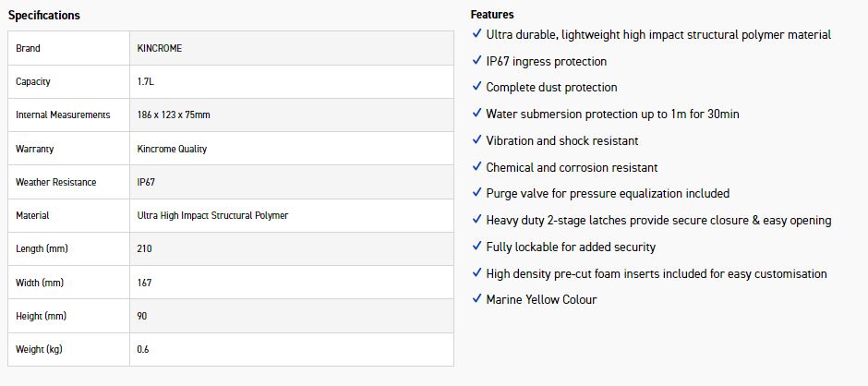Click checkmark next to Water submersion protection

click(477, 114)
